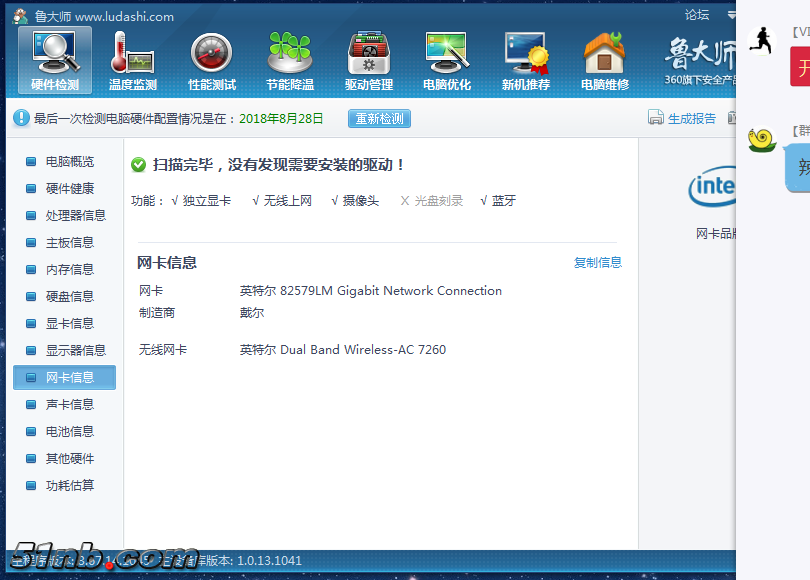Launch the 性能测试 performance test icon
This screenshot has height=580, width=810.
click(x=211, y=60)
